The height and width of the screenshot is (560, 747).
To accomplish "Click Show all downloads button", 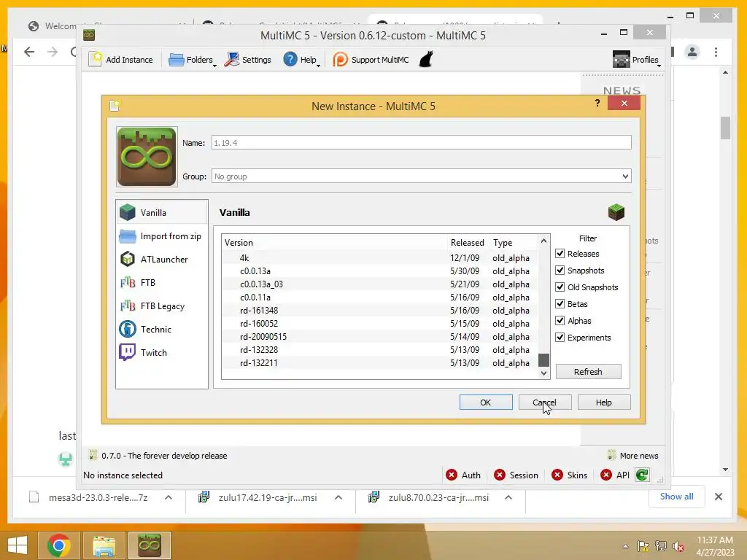I will coord(676,497).
